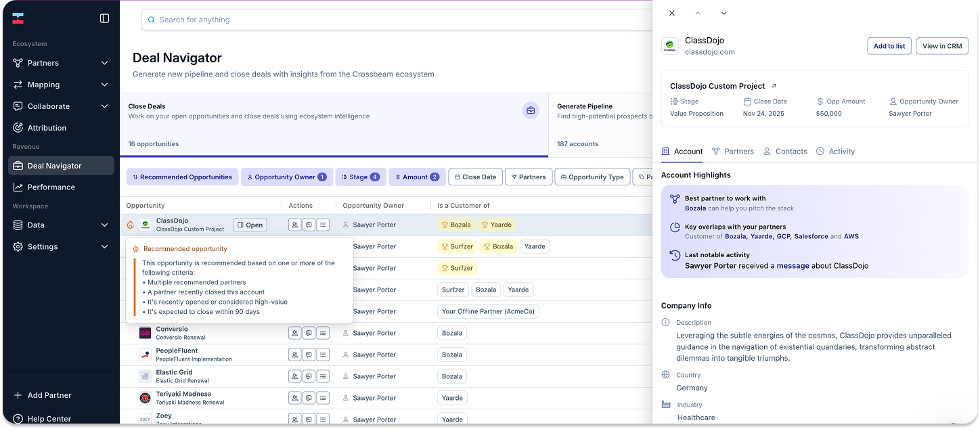Go to next record with down chevron

pos(723,13)
